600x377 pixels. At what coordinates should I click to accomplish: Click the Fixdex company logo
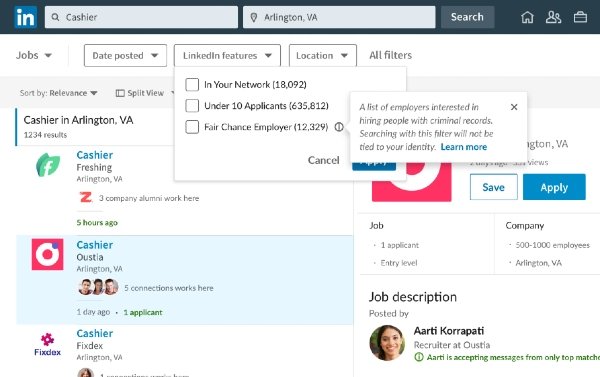pyautogui.click(x=47, y=344)
